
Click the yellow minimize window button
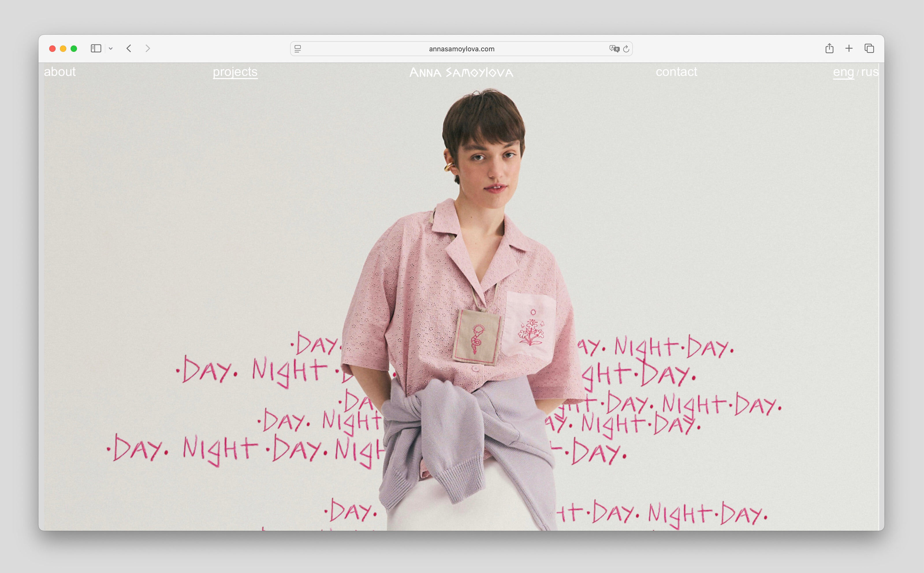(63, 48)
